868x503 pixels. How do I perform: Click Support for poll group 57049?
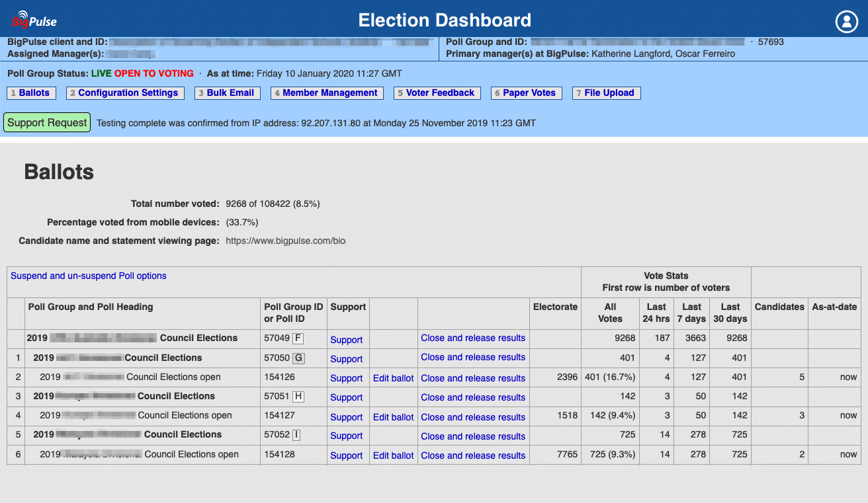pos(346,339)
